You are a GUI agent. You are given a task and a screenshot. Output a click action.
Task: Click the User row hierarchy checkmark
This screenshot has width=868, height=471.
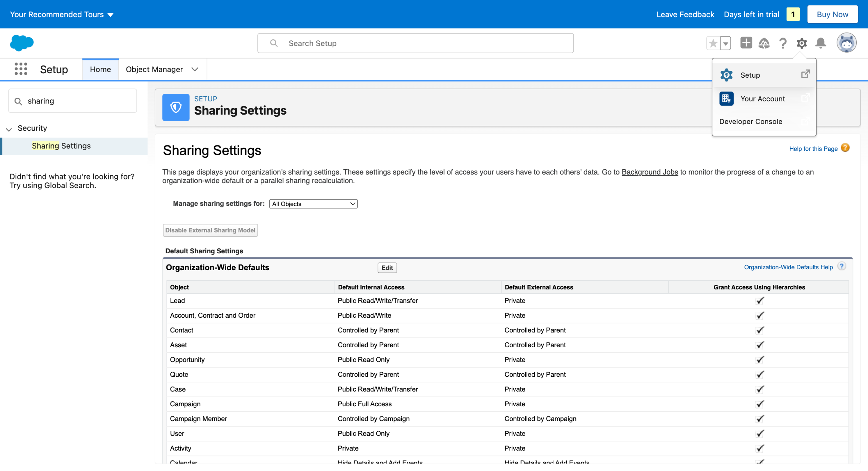click(759, 434)
